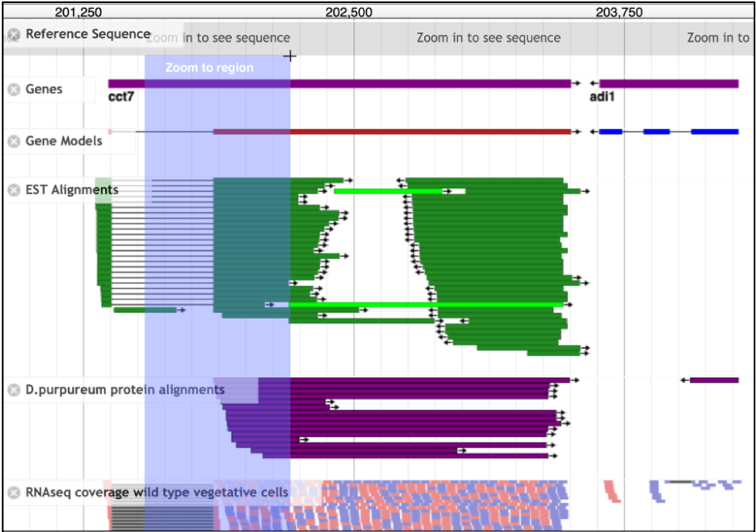756x532 pixels.
Task: Select the highlighted bright green EST bar spanning the intron
Action: (426, 305)
